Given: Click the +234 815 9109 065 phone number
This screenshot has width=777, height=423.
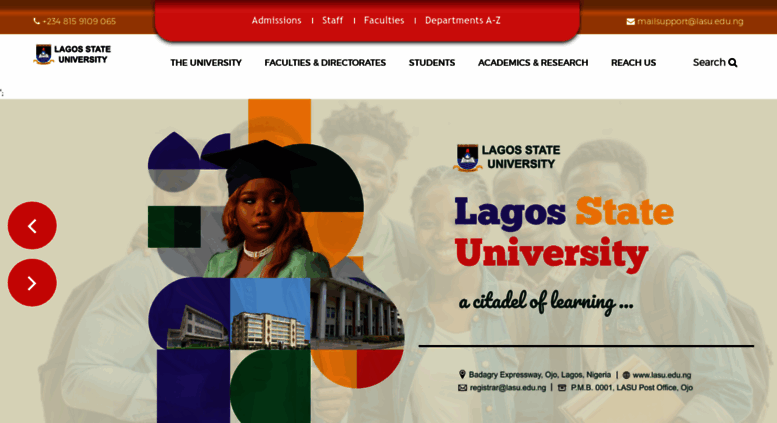Looking at the screenshot, I should pyautogui.click(x=79, y=21).
